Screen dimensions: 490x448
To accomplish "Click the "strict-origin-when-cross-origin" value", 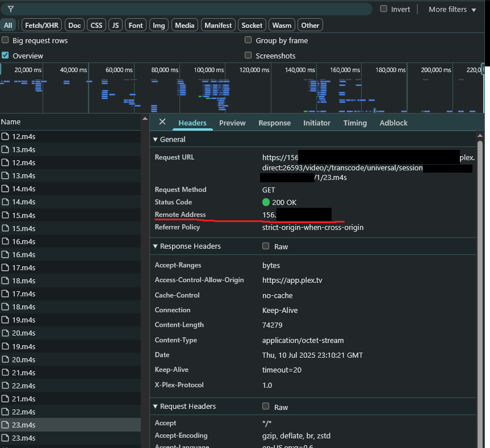I will tap(313, 228).
